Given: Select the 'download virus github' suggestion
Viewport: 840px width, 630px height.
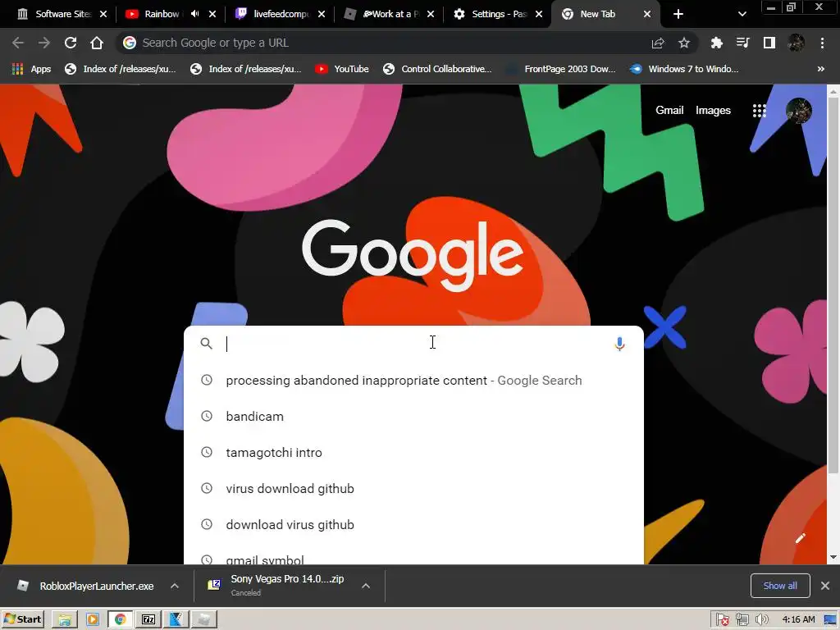Looking at the screenshot, I should [413, 524].
